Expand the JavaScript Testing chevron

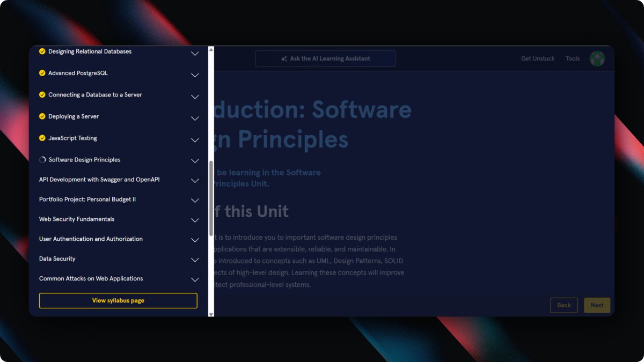(195, 140)
